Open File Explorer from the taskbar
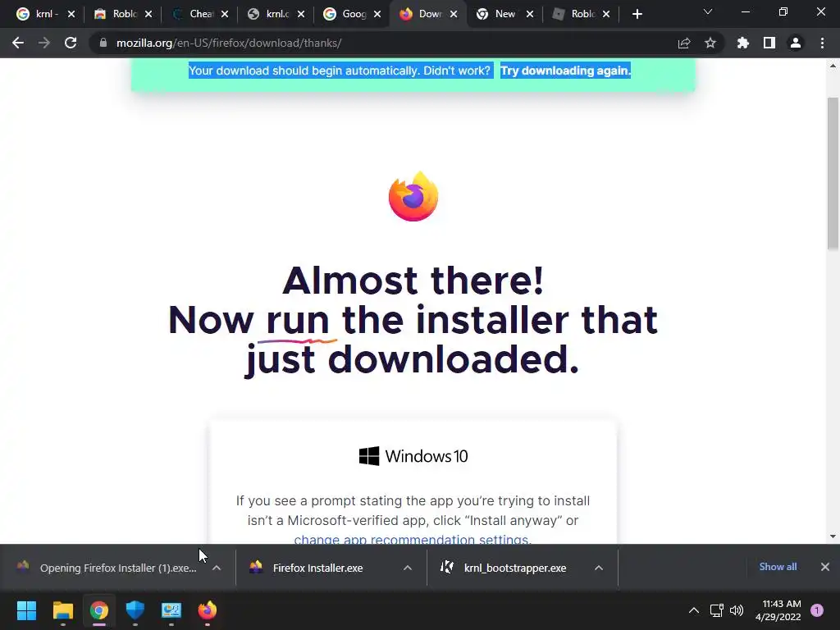 click(x=62, y=610)
